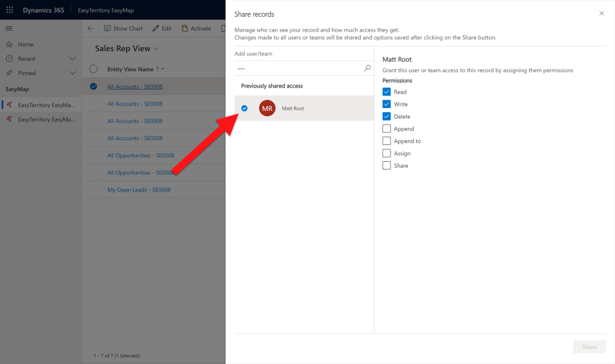Open the Dynamics 365 app launcher waffle
Screen dimensions: 615x364
[x=8, y=10]
